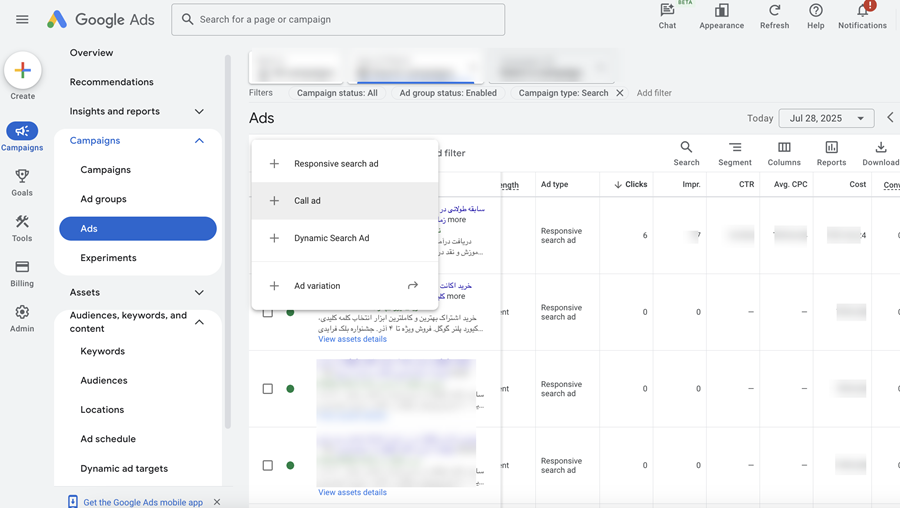The height and width of the screenshot is (508, 900).
Task: Open the Ads page item
Action: point(138,228)
